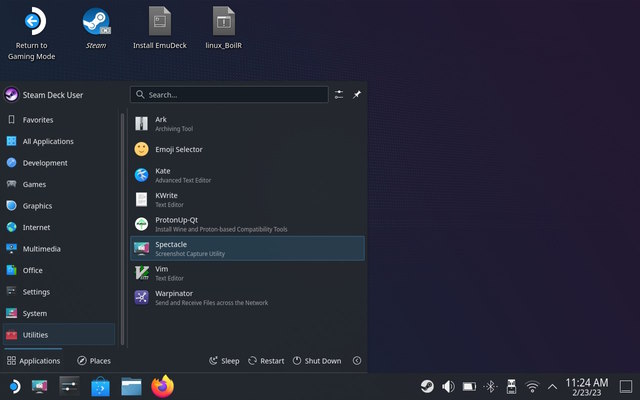Switch to the Places tab
640x400 pixels.
[x=94, y=360]
